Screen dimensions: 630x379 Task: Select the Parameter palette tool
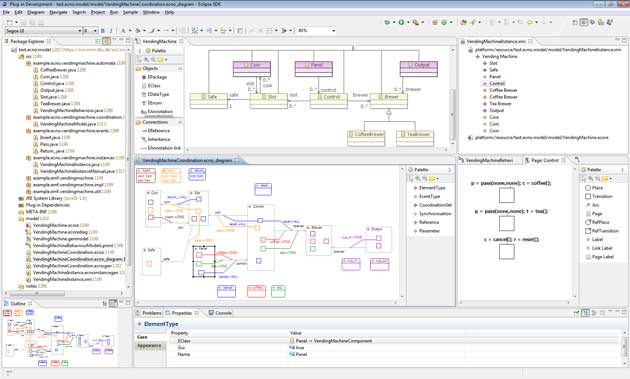click(427, 231)
